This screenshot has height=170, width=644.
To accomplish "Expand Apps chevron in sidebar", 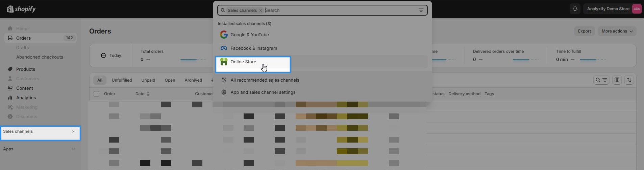I will coord(73,149).
